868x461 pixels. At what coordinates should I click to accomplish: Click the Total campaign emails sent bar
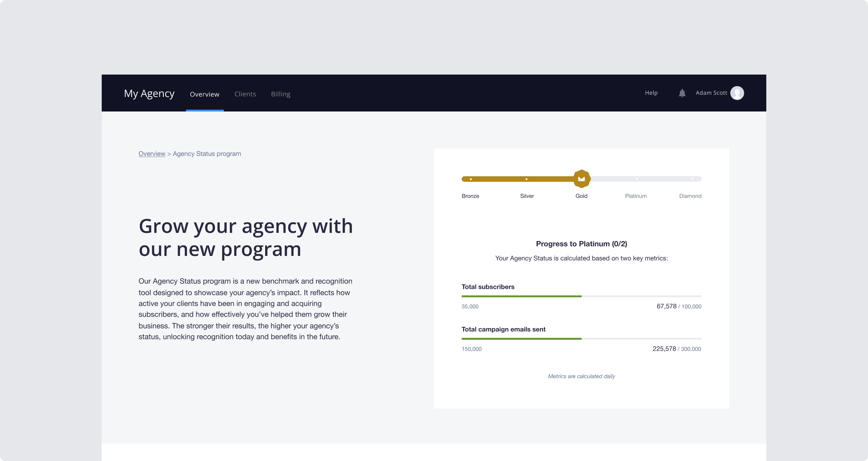(581, 339)
